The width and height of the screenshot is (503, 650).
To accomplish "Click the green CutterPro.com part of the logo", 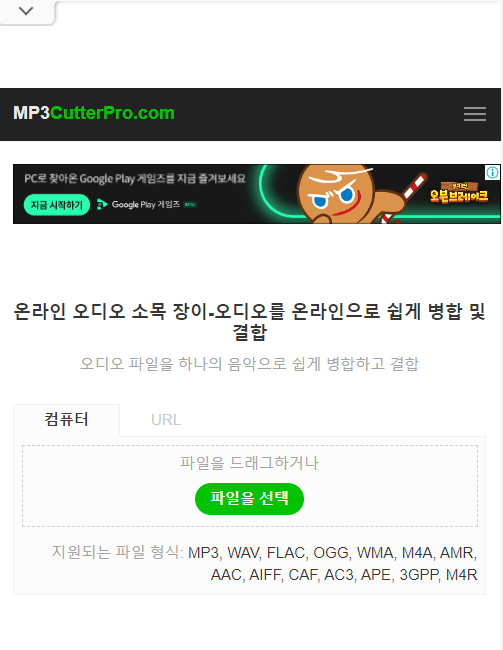I will 112,113.
